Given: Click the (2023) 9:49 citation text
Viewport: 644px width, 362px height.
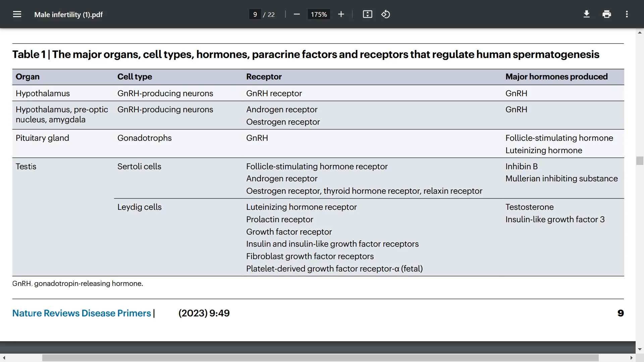Looking at the screenshot, I should (x=204, y=313).
